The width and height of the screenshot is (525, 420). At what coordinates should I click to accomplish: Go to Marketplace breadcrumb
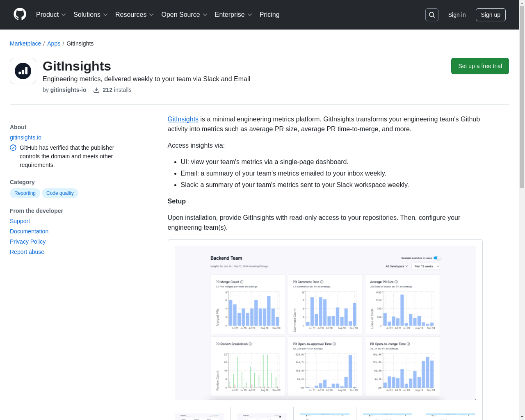pyautogui.click(x=25, y=43)
